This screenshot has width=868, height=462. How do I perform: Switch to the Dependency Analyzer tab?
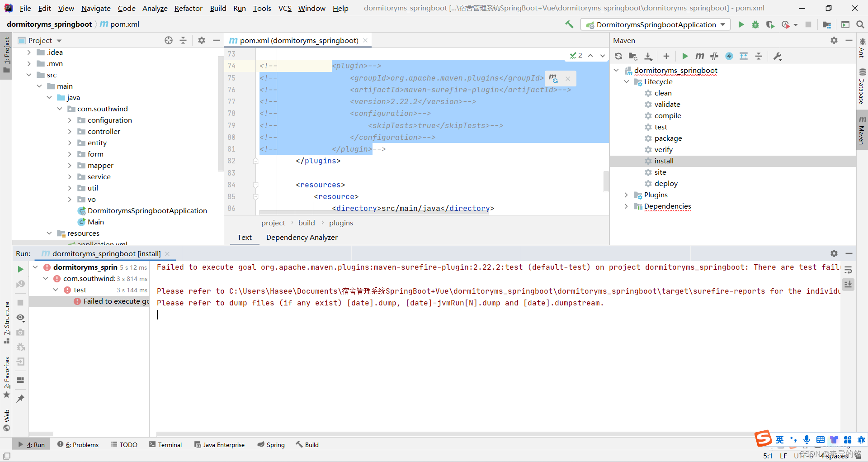302,237
